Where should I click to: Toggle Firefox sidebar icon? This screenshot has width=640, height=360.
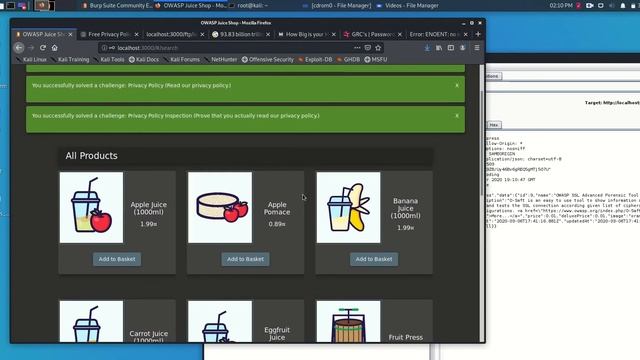451,48
